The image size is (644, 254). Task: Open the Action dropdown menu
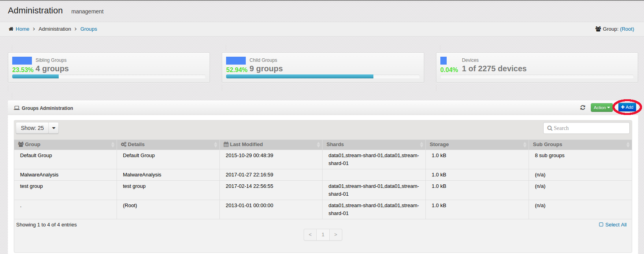click(601, 108)
